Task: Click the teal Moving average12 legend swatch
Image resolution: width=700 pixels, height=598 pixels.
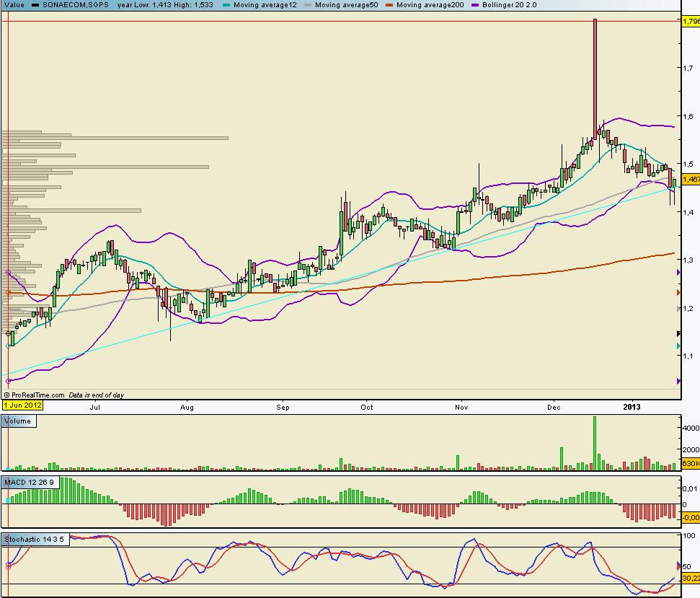Action: coord(226,5)
